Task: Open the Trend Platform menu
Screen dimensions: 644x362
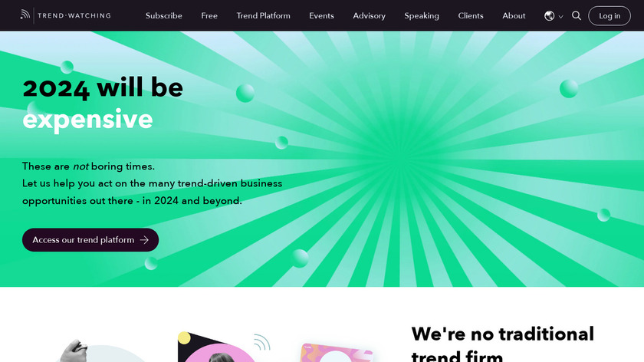Action: pyautogui.click(x=263, y=15)
